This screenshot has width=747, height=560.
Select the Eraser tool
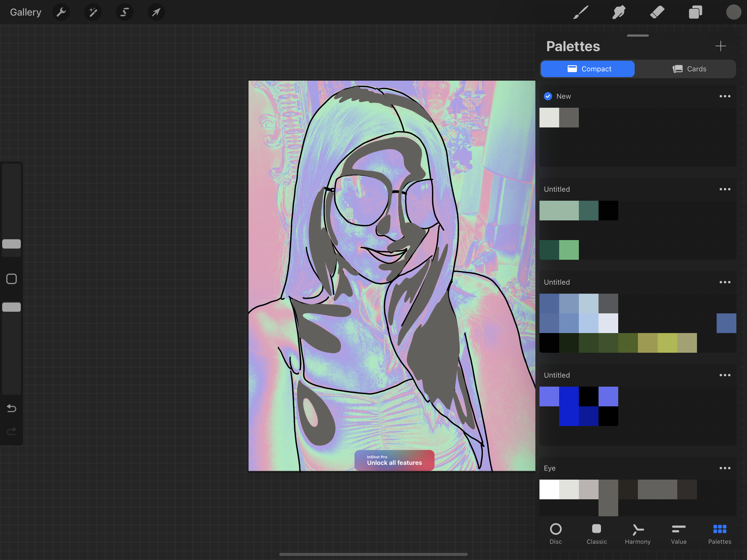click(x=657, y=13)
